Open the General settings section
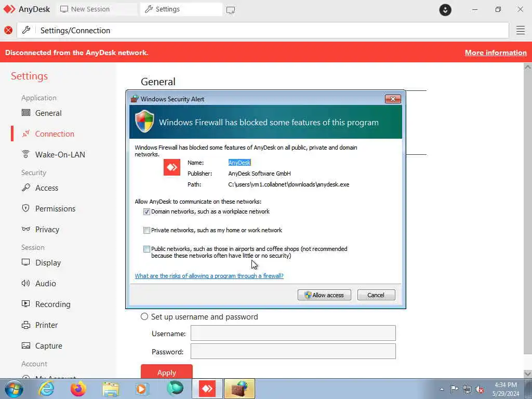This screenshot has height=399, width=532. tap(42, 113)
